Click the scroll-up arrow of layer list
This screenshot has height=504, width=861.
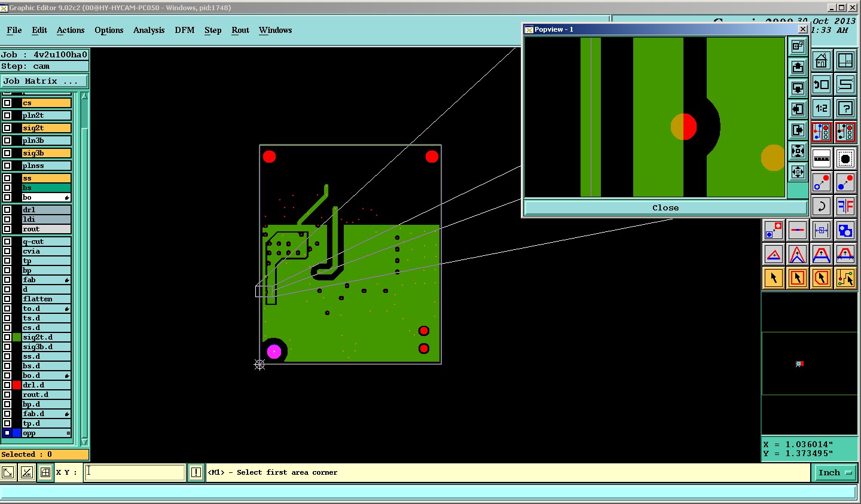pyautogui.click(x=84, y=96)
